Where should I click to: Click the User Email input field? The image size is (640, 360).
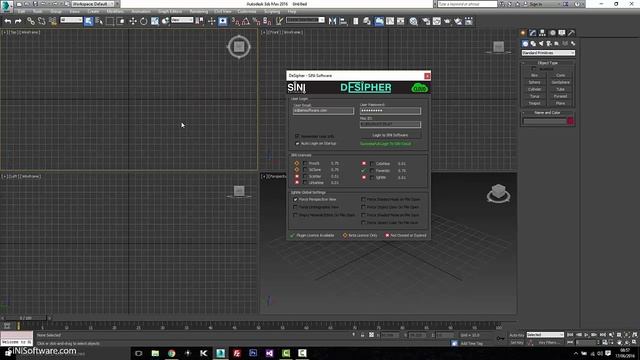pyautogui.click(x=323, y=111)
